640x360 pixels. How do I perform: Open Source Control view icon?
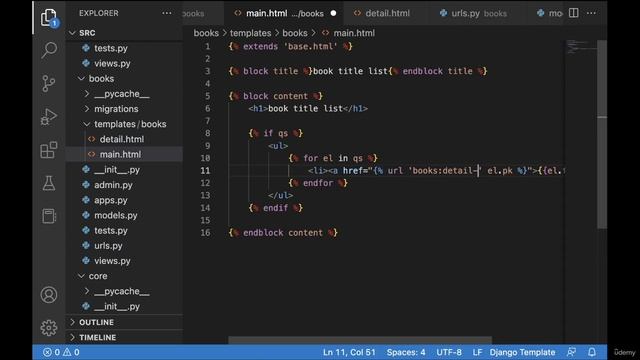[x=49, y=84]
